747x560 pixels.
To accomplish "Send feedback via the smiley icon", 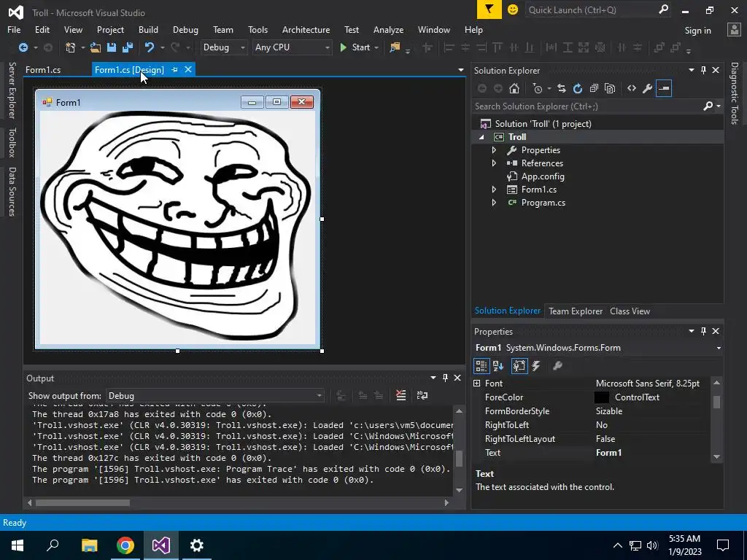I will [513, 9].
